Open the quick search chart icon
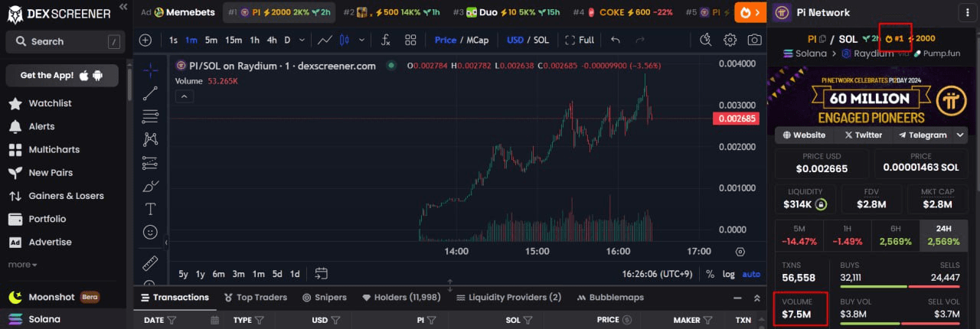This screenshot has height=329, width=980. [x=706, y=40]
